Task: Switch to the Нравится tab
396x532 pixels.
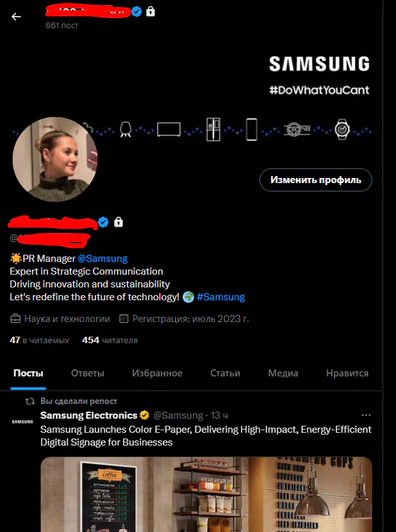Action: click(x=347, y=373)
